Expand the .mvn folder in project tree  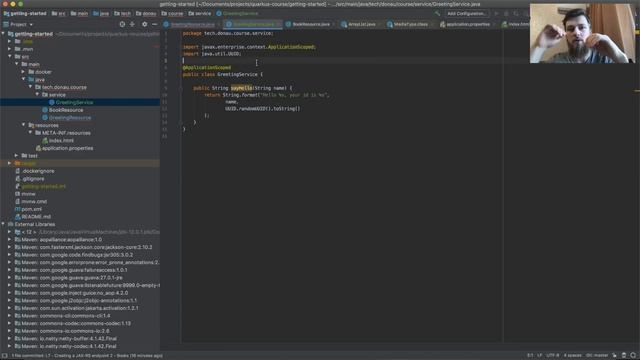click(10, 49)
